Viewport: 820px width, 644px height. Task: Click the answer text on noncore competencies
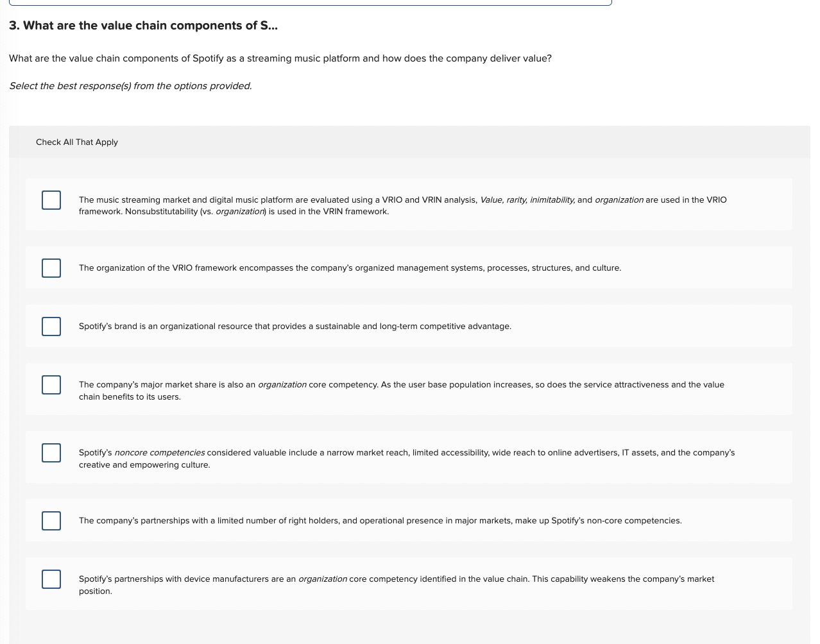[x=407, y=459]
